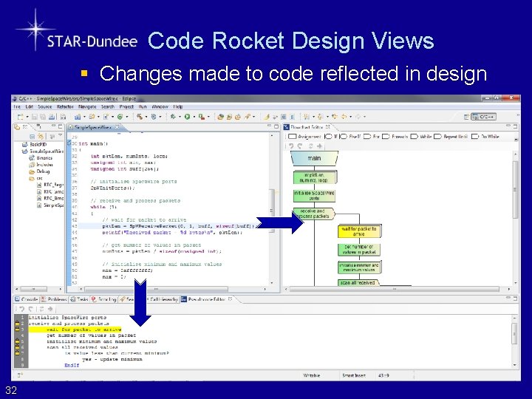Click the green Run launch icon
The image size is (532, 399).
[x=187, y=117]
